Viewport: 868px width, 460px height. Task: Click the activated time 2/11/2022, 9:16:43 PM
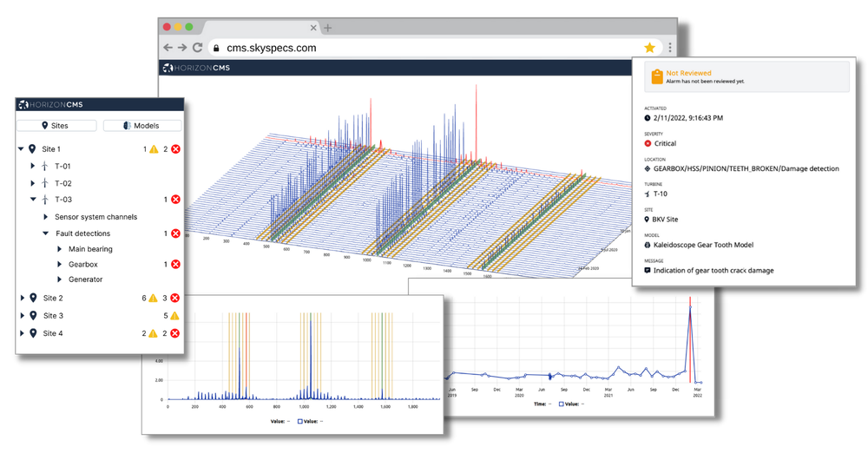click(x=688, y=118)
